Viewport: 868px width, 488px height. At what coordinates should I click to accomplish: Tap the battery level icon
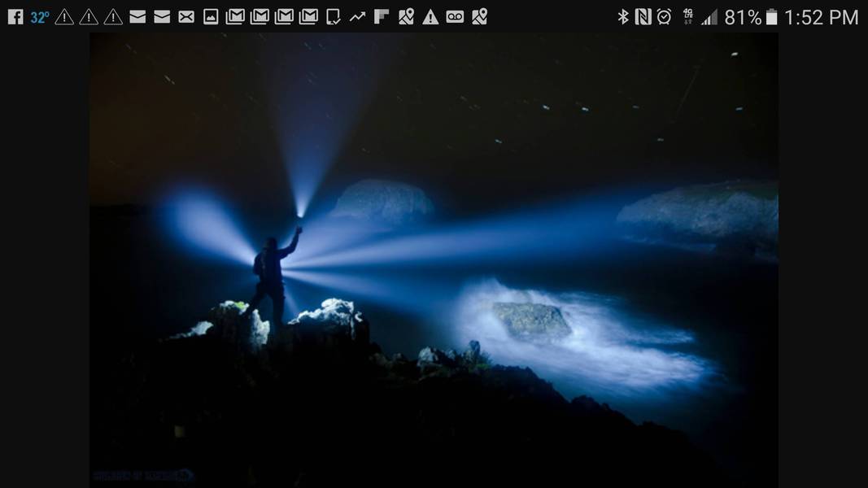click(x=771, y=16)
